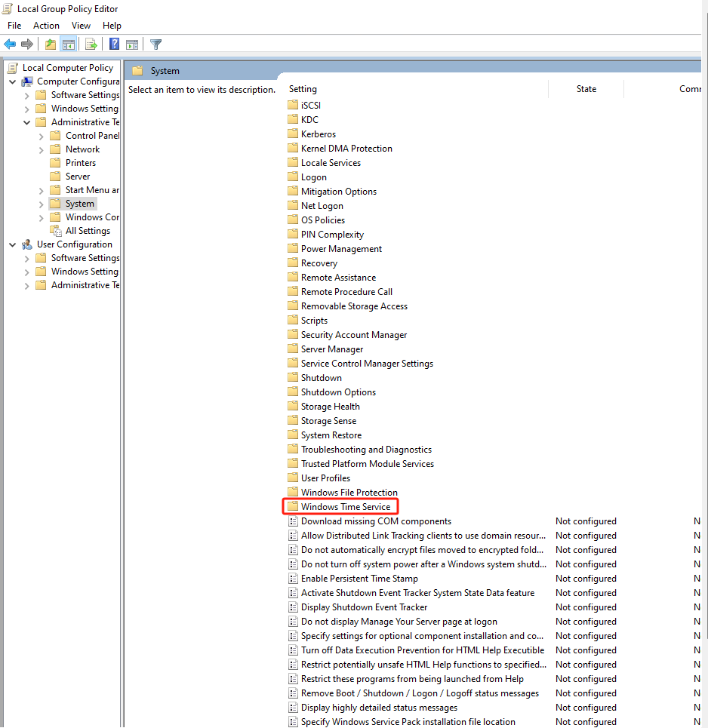This screenshot has width=708, height=728.
Task: Open Help via blue question mark icon
Action: [114, 45]
